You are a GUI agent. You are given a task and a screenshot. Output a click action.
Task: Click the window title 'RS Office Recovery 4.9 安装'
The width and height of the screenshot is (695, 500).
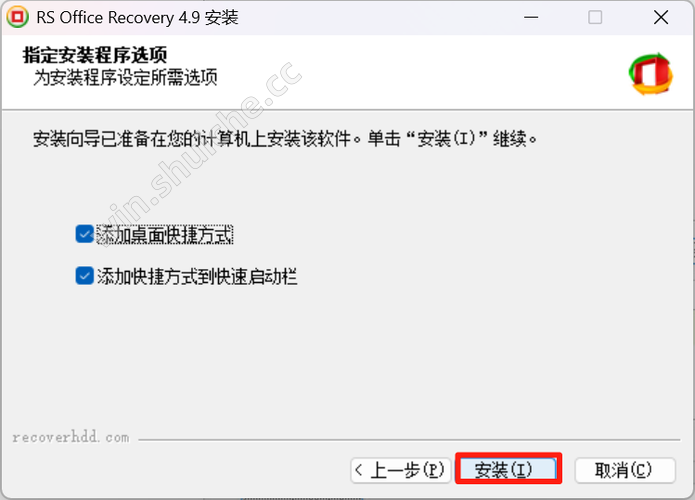[137, 18]
